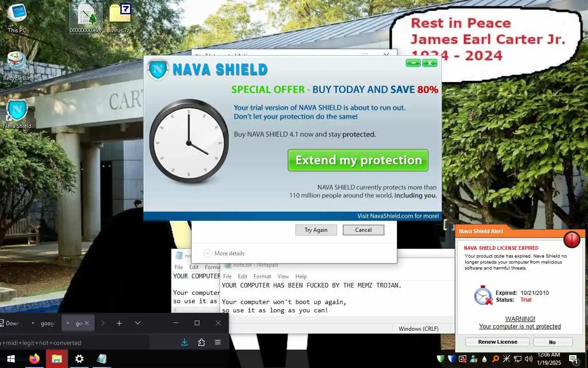Open the list all tabs dropdown
Screen dimensions: 588x368
click(137, 323)
